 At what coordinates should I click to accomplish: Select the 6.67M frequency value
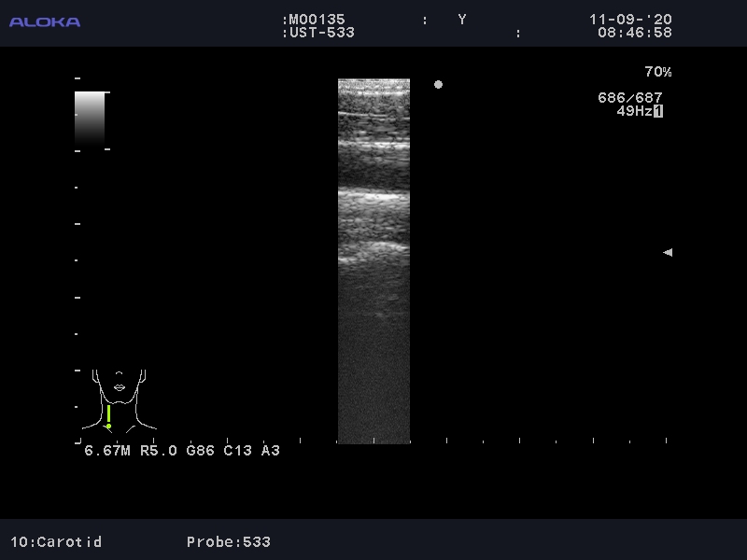point(107,451)
